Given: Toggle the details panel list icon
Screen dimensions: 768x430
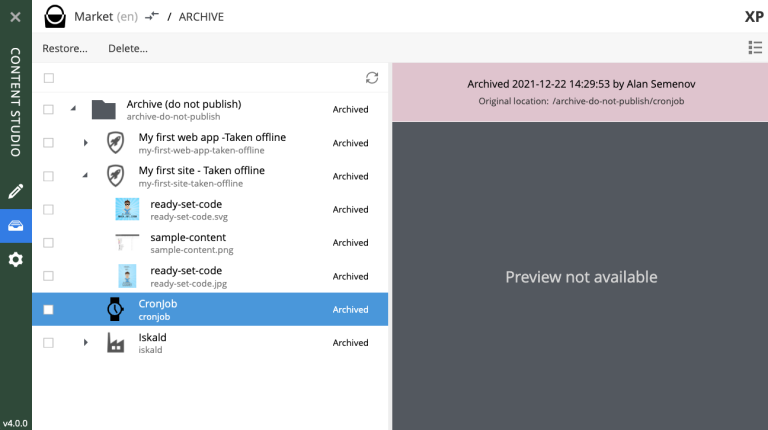Looking at the screenshot, I should [754, 48].
